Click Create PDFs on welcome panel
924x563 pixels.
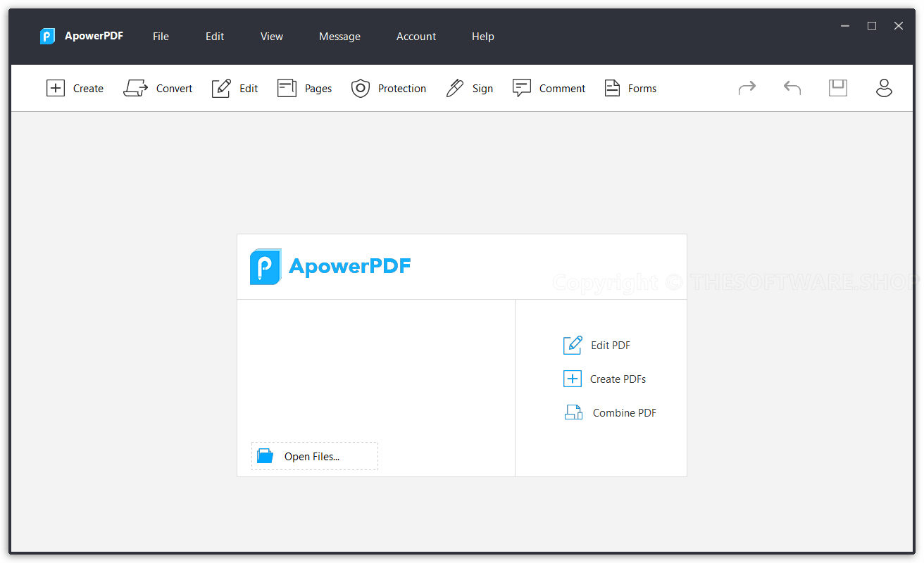(604, 379)
